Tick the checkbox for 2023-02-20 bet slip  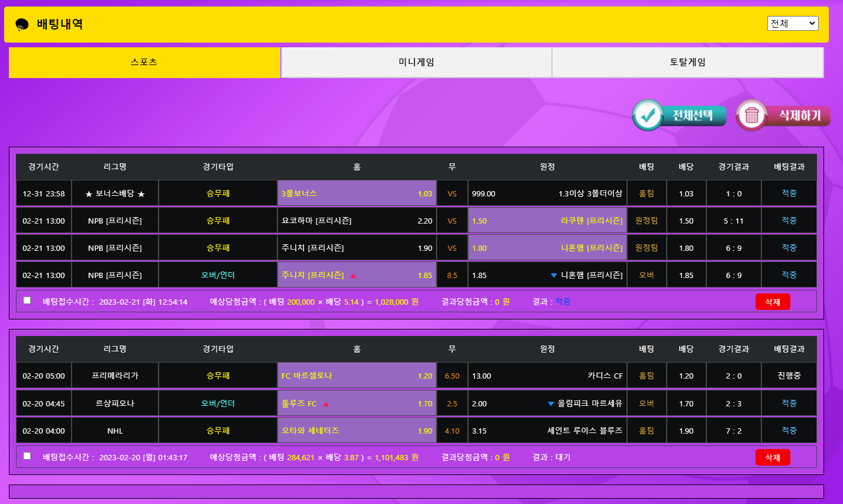(27, 456)
